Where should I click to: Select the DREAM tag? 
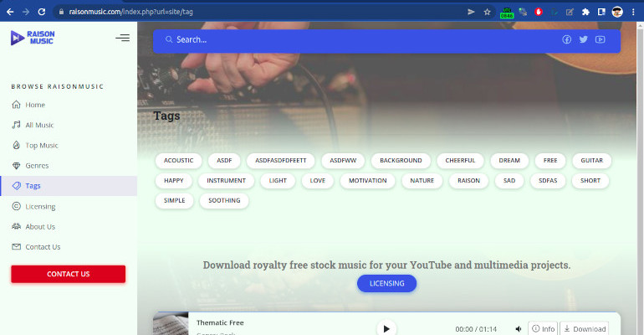click(509, 160)
